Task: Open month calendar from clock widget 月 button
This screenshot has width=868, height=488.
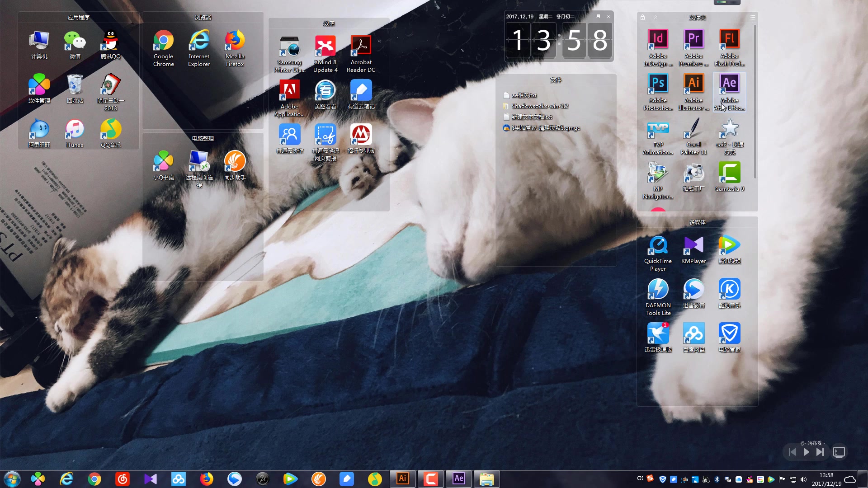Action: click(598, 16)
